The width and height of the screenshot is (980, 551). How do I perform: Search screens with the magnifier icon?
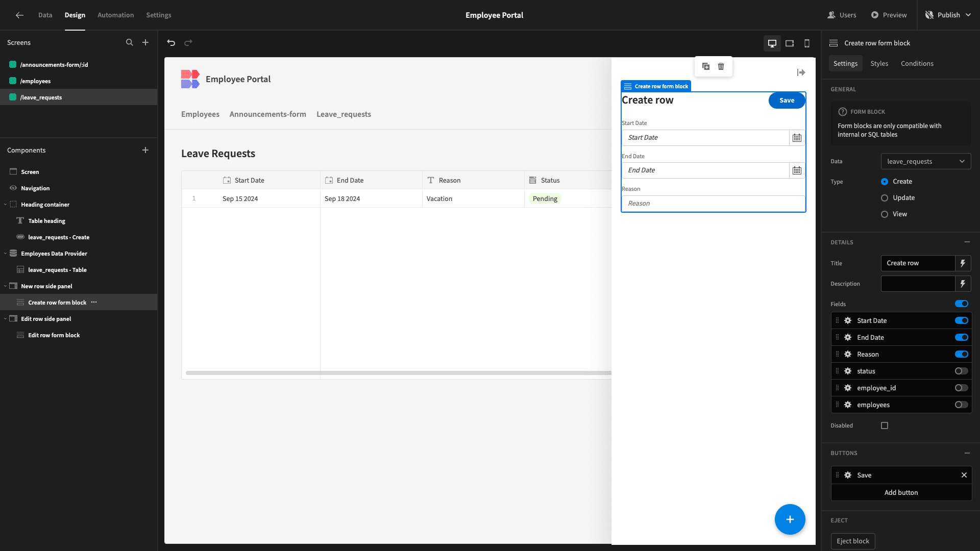130,43
